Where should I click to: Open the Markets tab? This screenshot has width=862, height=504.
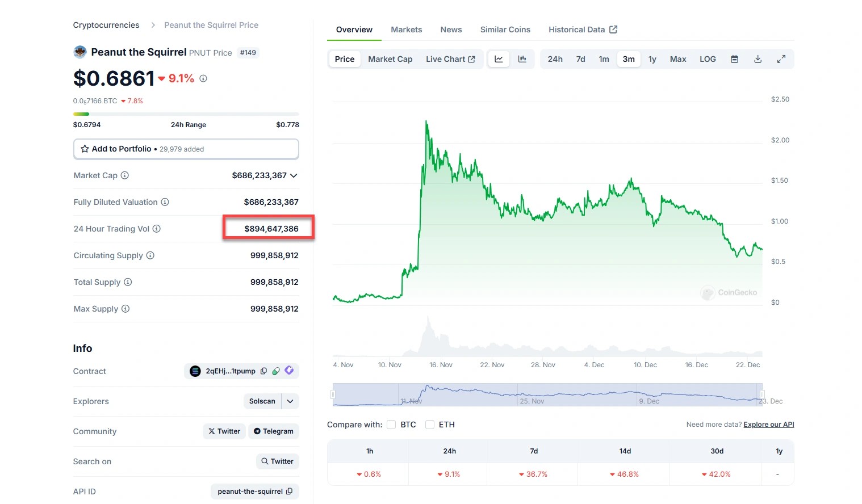(x=406, y=30)
